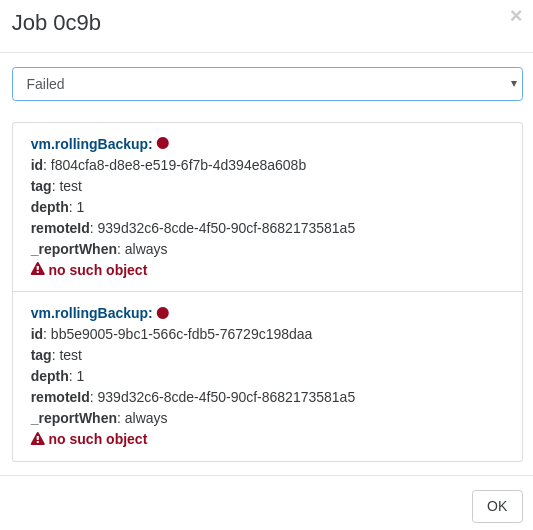The width and height of the screenshot is (533, 530).
Task: Click the second vm.rollingBackup heading
Action: (x=91, y=313)
